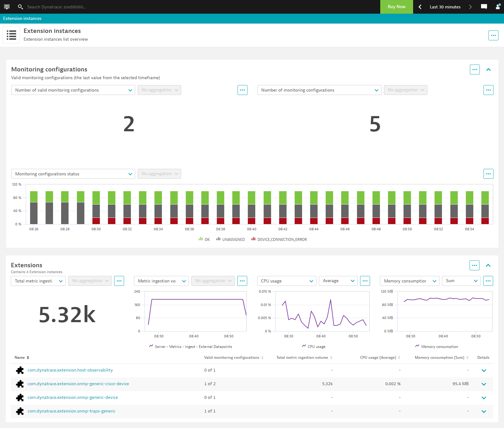Open the chat messages icon
504x428 pixels.
coord(484,7)
